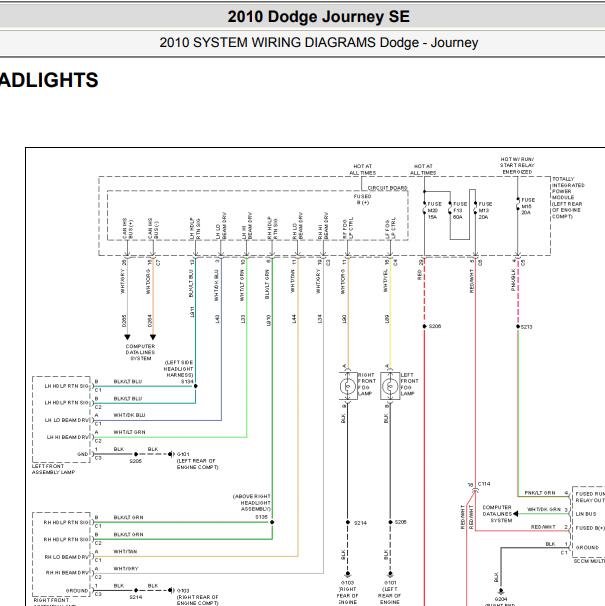This screenshot has height=606, width=605.
Task: Click the S214 splice dot near right lamp GROUND
Action: coord(136,590)
